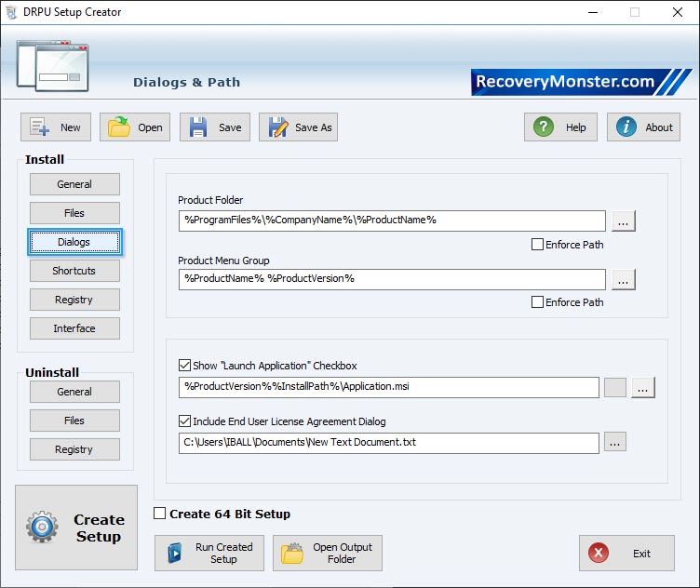Toggle Enforce Path under Product Menu Group
700x588 pixels.
537,302
